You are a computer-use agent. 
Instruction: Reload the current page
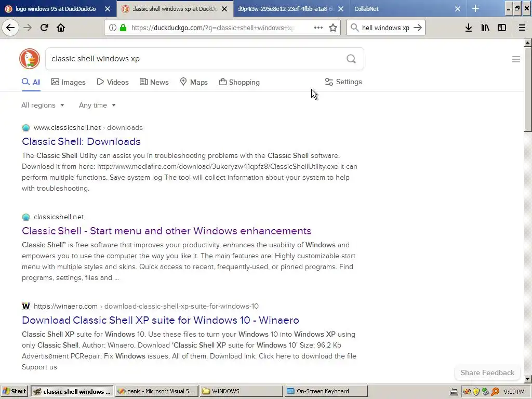pos(44,28)
